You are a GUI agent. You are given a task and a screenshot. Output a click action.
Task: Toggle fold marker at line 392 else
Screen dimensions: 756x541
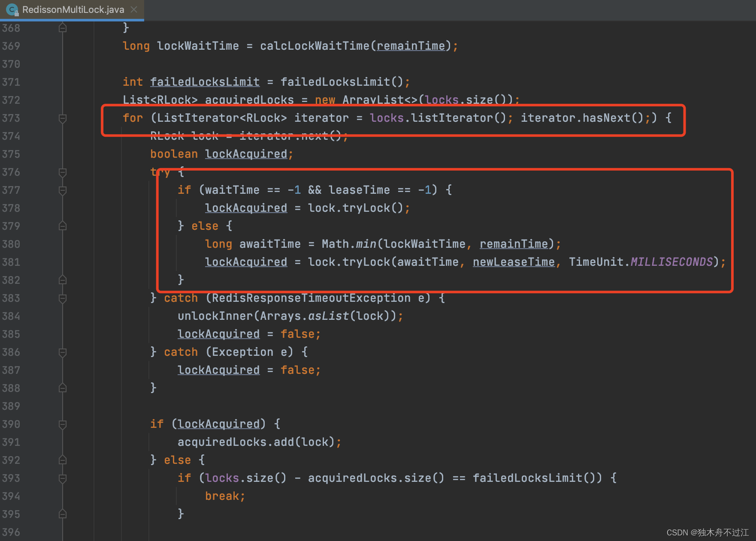(63, 460)
